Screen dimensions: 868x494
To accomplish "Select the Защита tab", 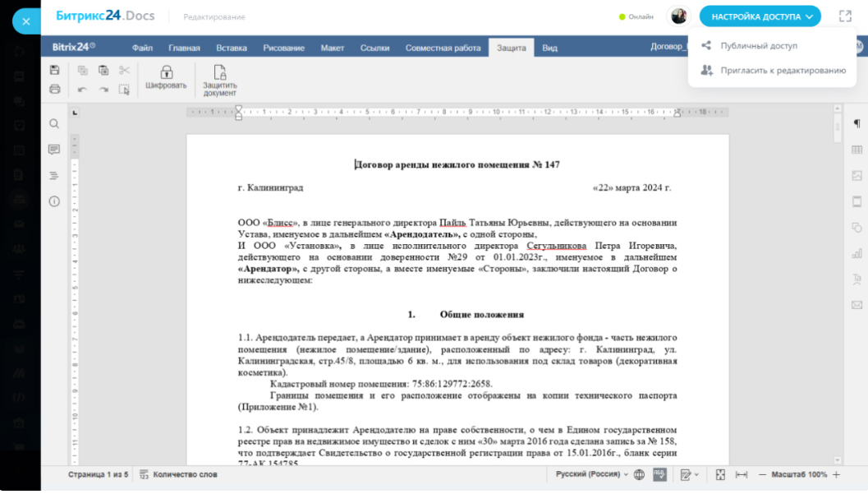I will click(511, 48).
